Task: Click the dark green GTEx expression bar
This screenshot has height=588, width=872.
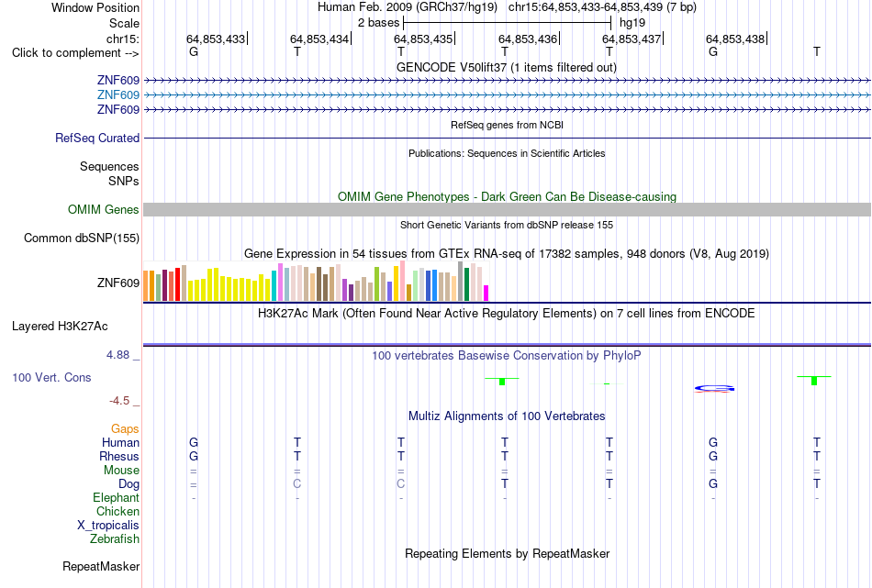Action: pos(466,284)
